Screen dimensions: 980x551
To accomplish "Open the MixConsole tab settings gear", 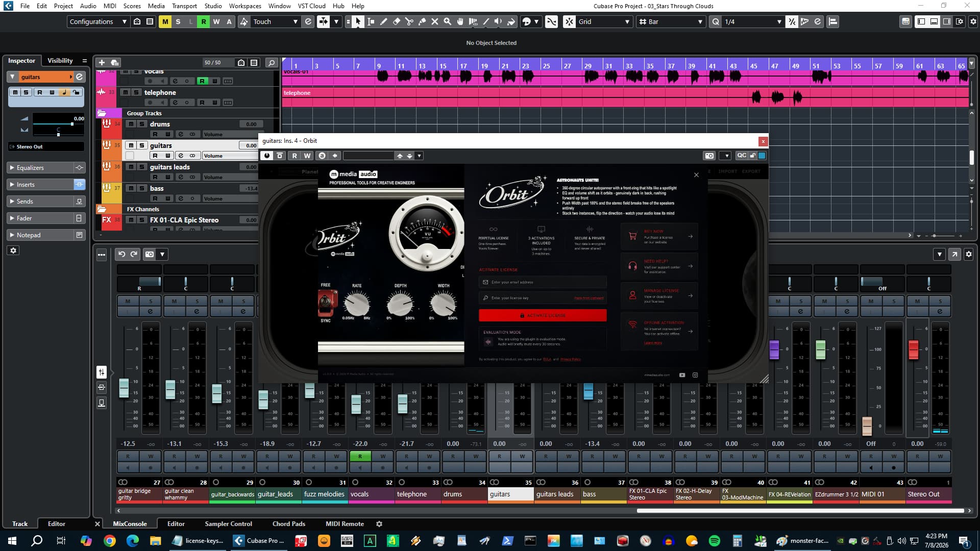I will [x=379, y=524].
